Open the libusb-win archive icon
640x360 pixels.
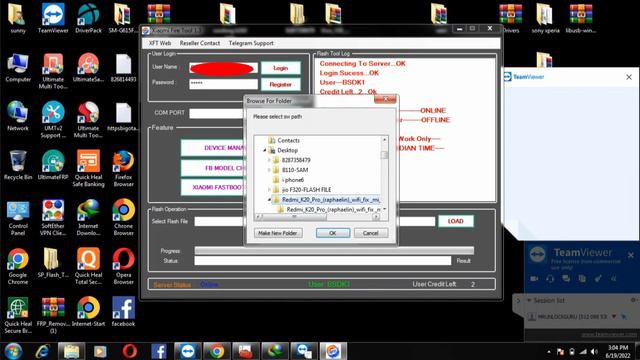coord(580,18)
